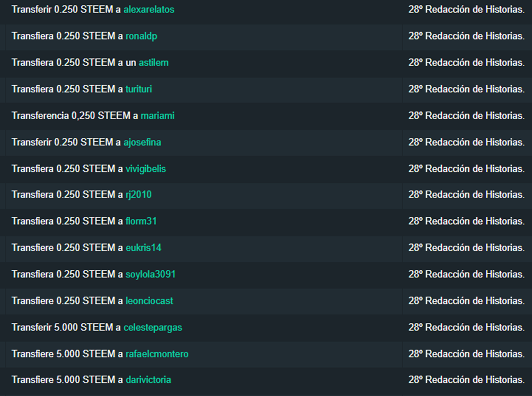Click the eukris14 username

click(144, 248)
